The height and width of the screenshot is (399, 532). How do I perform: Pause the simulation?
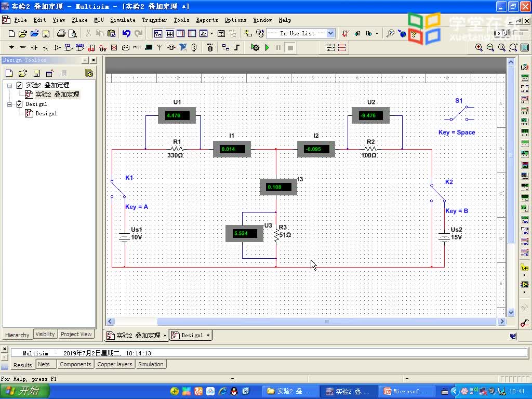click(x=278, y=47)
